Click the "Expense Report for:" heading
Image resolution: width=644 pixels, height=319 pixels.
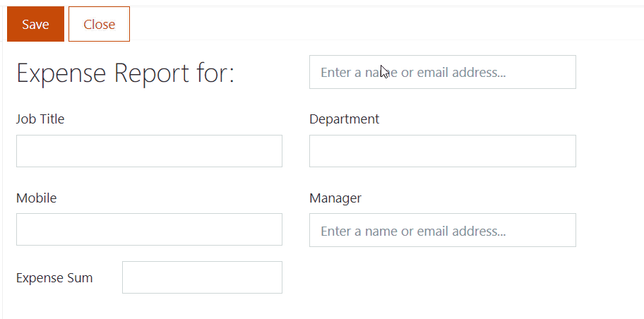coord(125,74)
